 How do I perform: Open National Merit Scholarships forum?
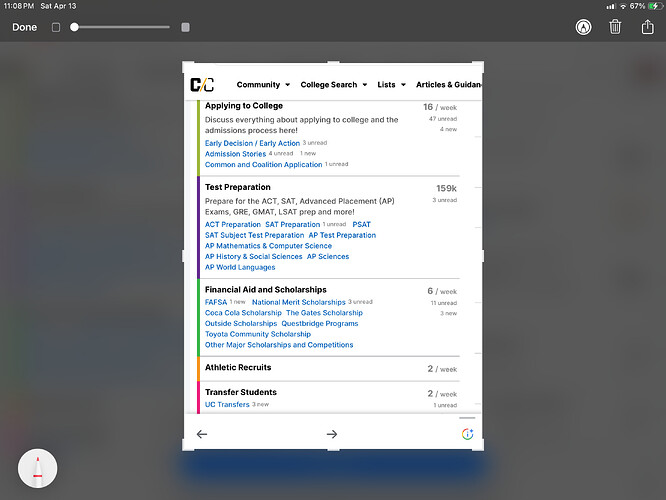click(299, 302)
